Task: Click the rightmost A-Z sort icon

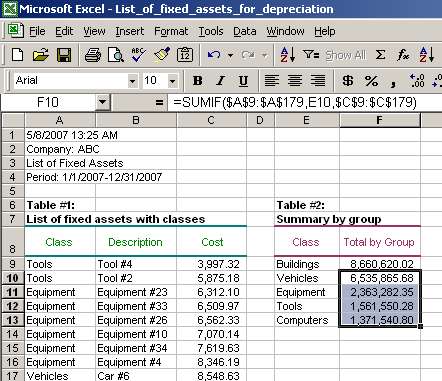Action: tap(427, 55)
